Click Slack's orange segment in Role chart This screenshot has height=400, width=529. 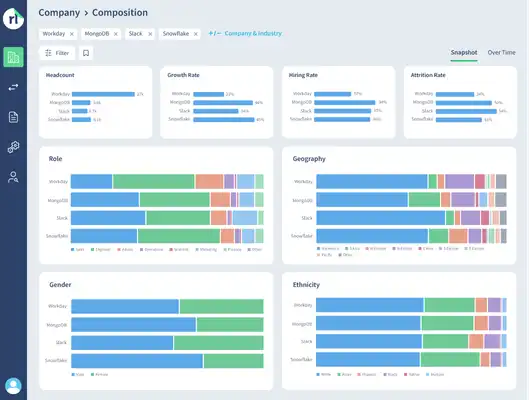coord(219,218)
